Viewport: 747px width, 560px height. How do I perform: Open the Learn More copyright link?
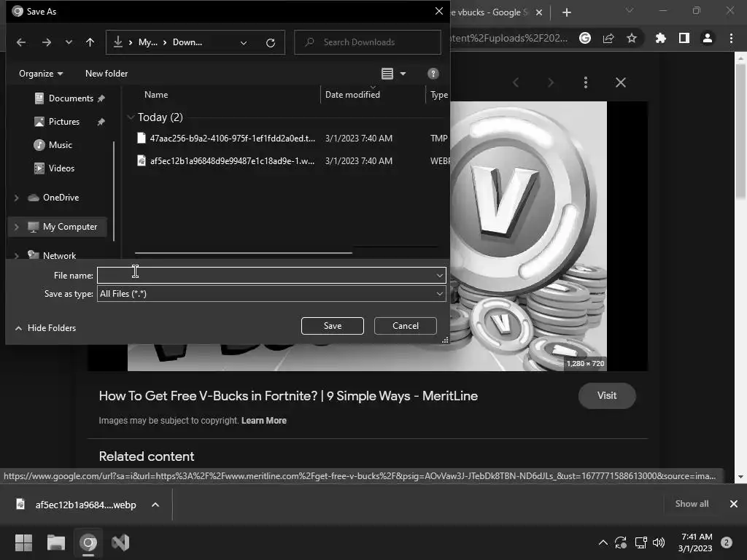click(x=264, y=421)
